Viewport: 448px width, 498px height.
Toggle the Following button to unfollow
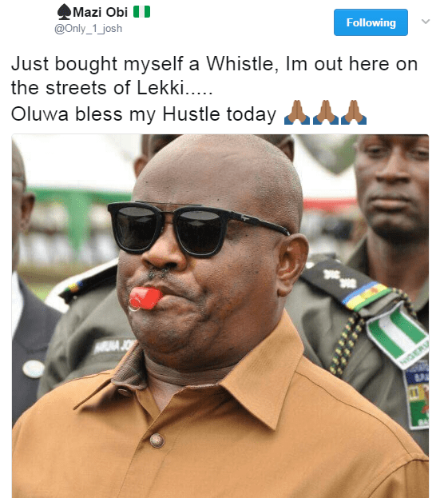[371, 22]
